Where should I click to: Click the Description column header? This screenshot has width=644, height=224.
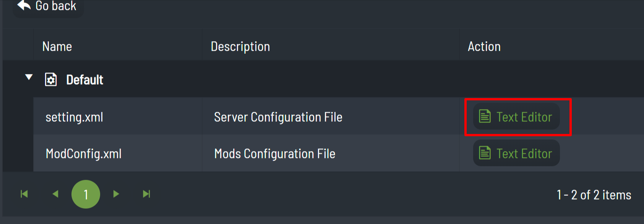point(240,47)
